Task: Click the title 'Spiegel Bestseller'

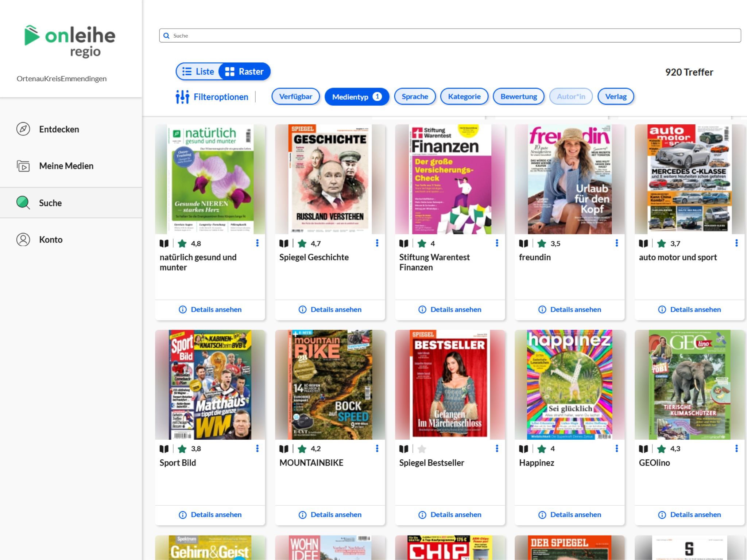Action: pyautogui.click(x=431, y=463)
